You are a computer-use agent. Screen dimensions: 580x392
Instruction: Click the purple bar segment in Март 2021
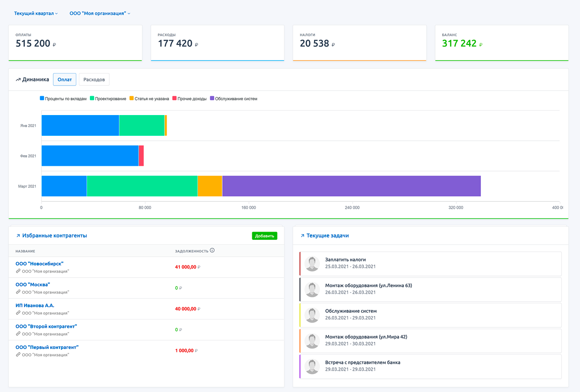point(351,186)
